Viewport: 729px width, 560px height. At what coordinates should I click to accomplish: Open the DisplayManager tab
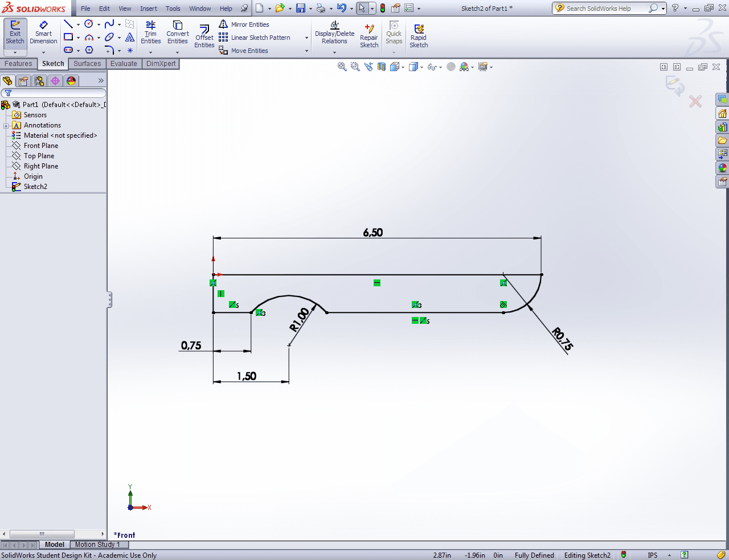(71, 81)
